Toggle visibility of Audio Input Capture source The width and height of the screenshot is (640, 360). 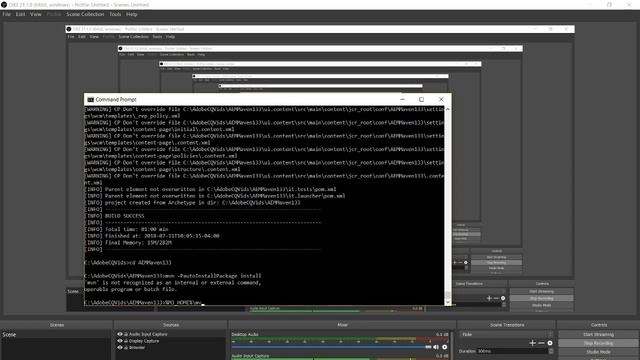pos(120,334)
